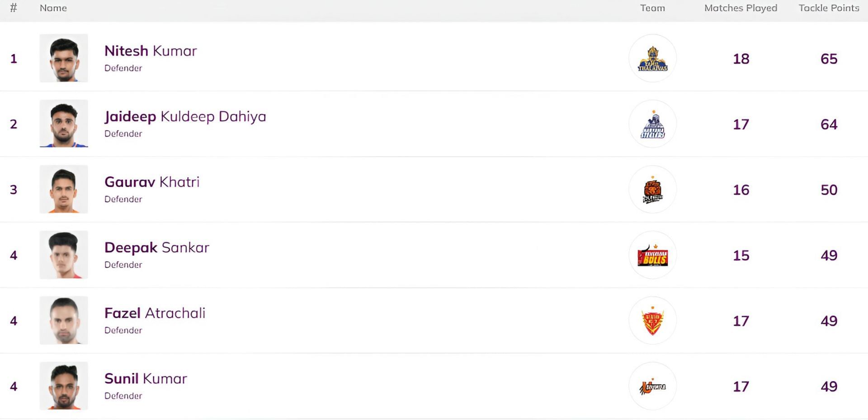Image resolution: width=868 pixels, height=420 pixels.
Task: Open Fazel Atrachali's player photo
Action: pyautogui.click(x=64, y=321)
